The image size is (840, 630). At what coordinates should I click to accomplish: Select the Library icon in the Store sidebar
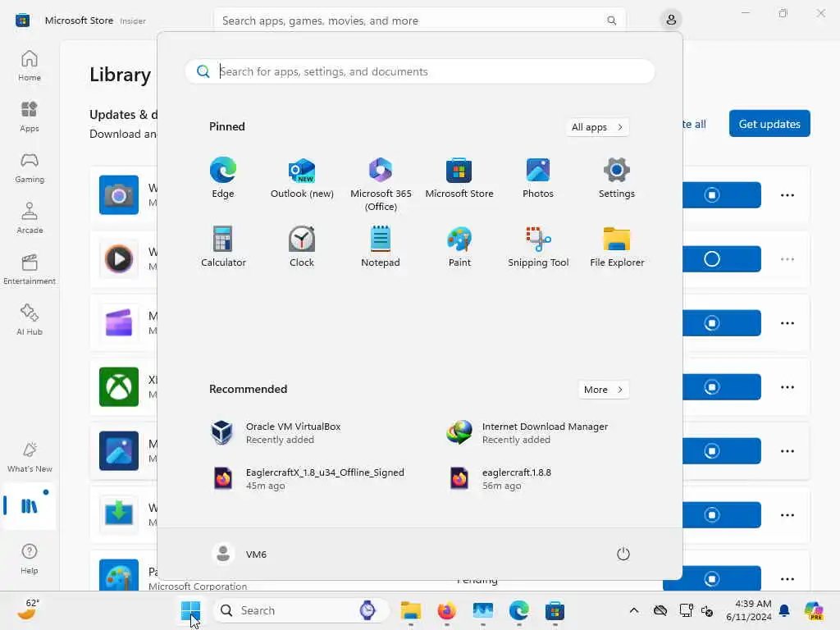tap(30, 505)
